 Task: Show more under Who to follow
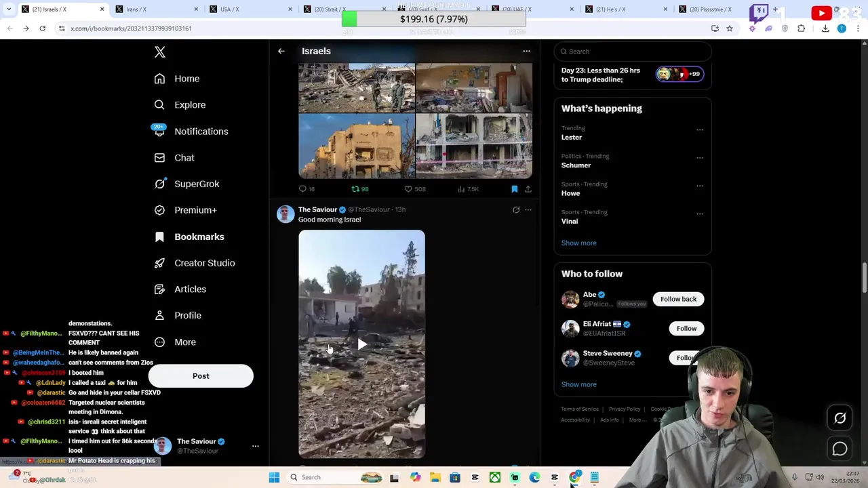[578, 384]
